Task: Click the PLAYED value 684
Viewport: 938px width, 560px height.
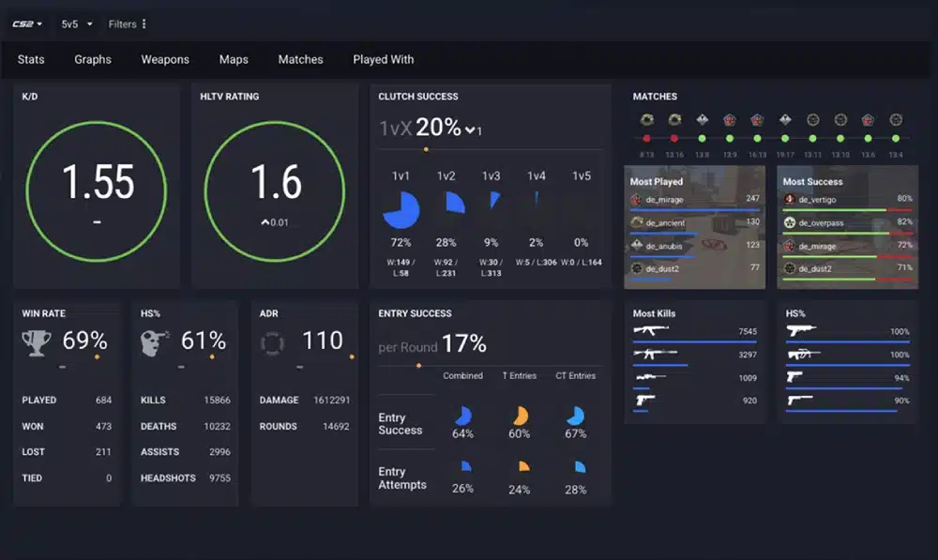Action: 103,400
